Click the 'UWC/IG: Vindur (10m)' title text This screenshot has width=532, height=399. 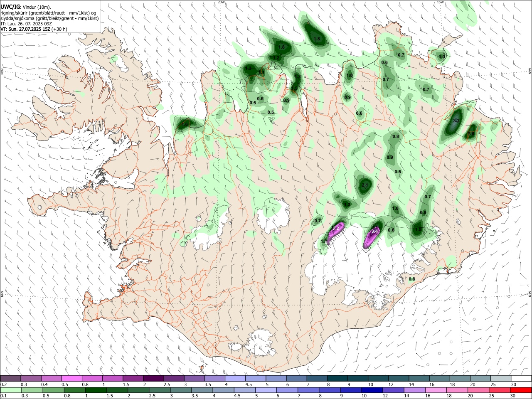pyautogui.click(x=25, y=7)
